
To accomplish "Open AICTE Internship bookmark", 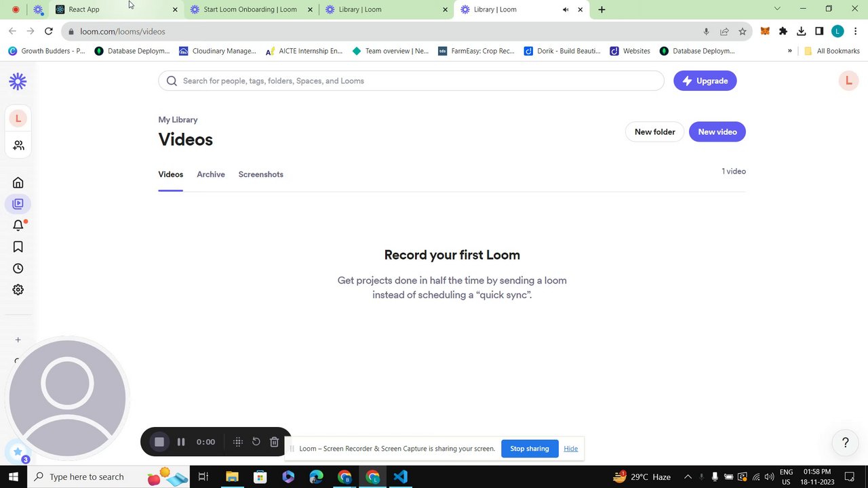I will (x=304, y=51).
